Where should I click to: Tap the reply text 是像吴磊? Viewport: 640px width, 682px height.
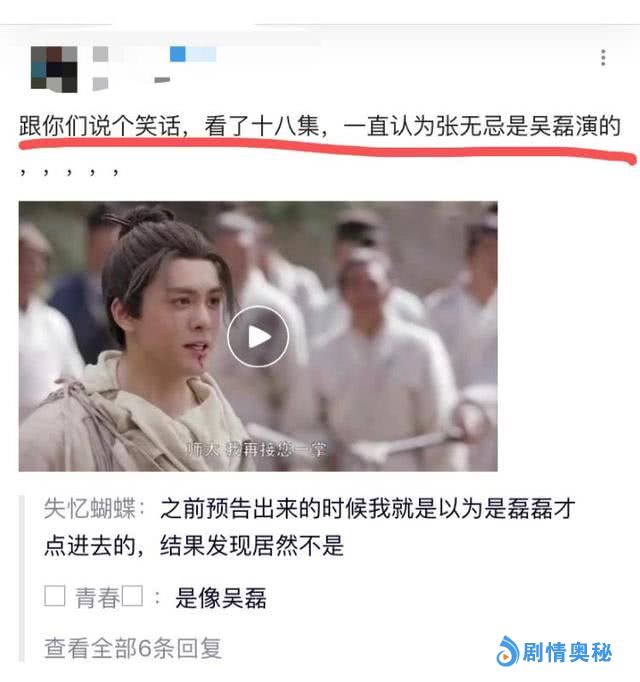tap(221, 597)
